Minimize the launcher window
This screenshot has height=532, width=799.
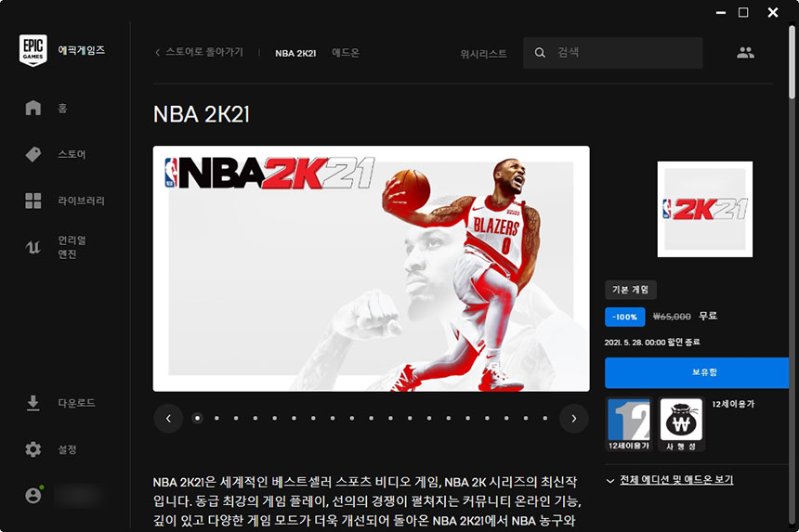tap(721, 12)
